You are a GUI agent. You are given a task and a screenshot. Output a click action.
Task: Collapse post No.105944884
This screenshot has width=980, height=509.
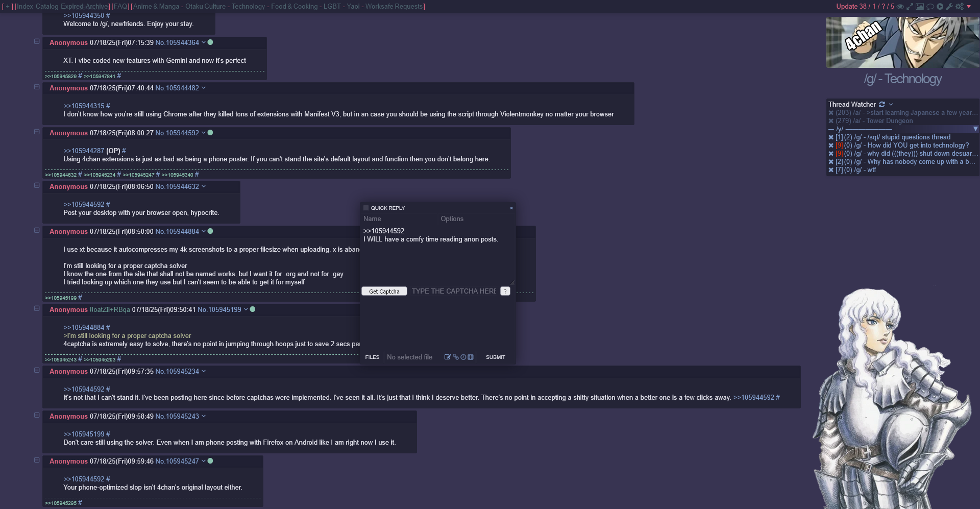click(37, 230)
